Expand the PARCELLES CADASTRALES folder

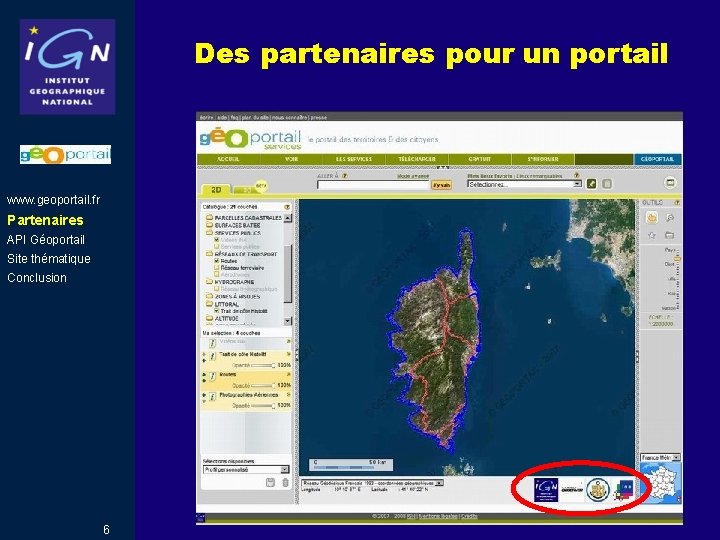(209, 218)
